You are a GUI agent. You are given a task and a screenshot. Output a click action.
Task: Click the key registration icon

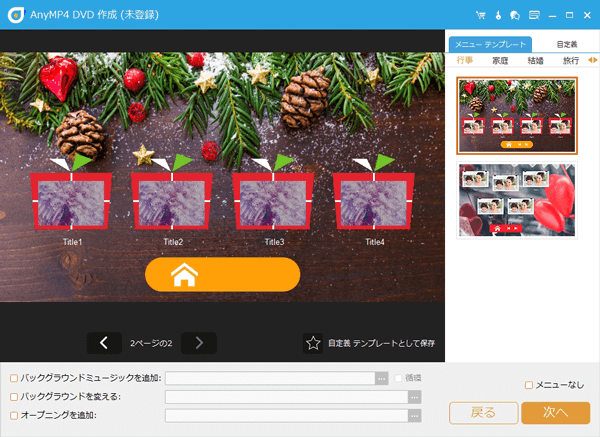498,15
